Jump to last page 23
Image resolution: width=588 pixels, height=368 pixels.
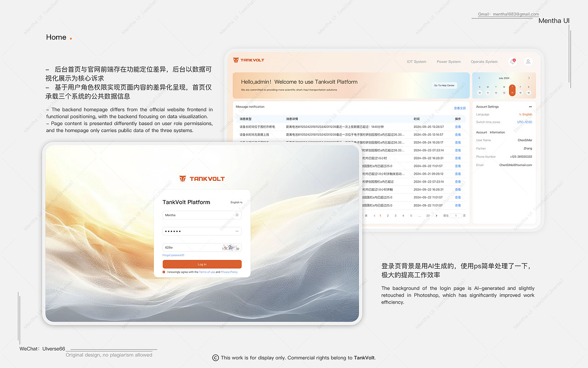tap(428, 215)
